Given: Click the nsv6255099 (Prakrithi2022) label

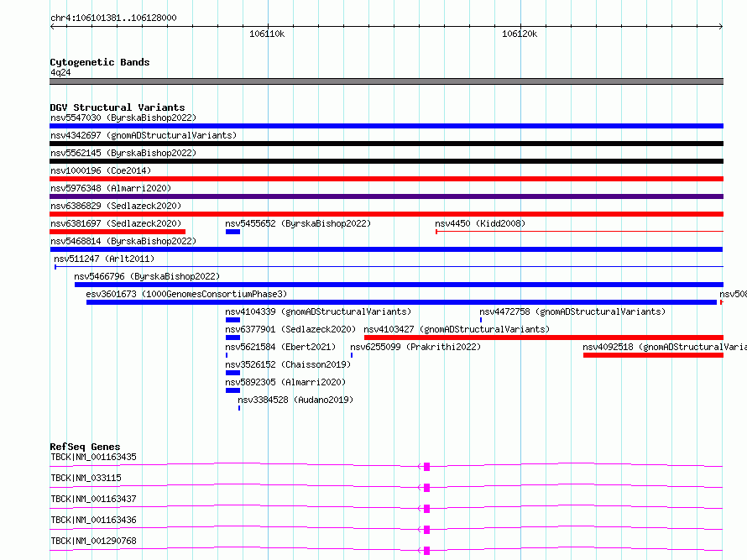Looking at the screenshot, I should click(x=415, y=347).
